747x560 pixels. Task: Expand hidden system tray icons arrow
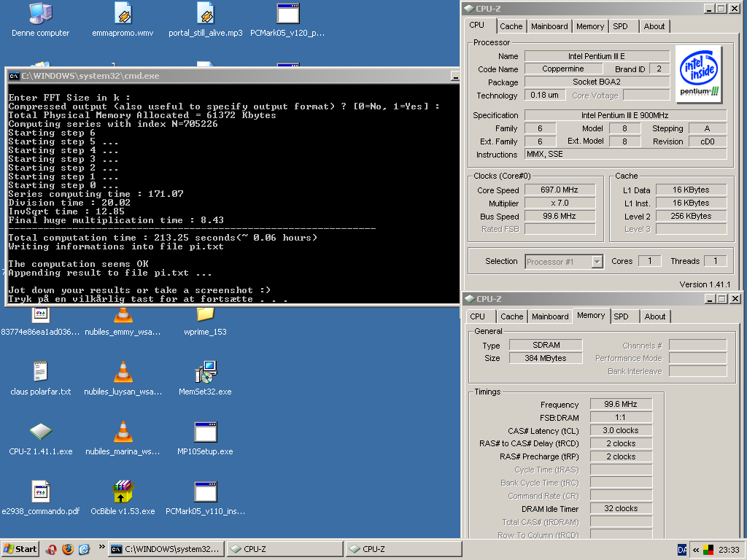(x=695, y=550)
